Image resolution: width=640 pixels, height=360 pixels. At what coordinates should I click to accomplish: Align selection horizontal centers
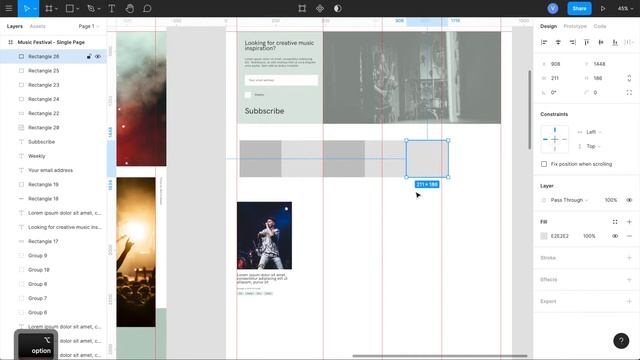point(558,42)
